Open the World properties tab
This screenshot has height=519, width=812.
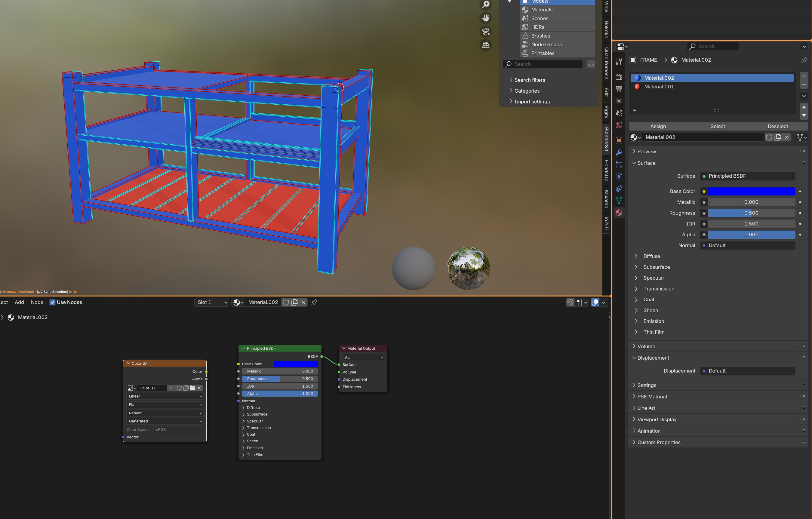coord(619,125)
